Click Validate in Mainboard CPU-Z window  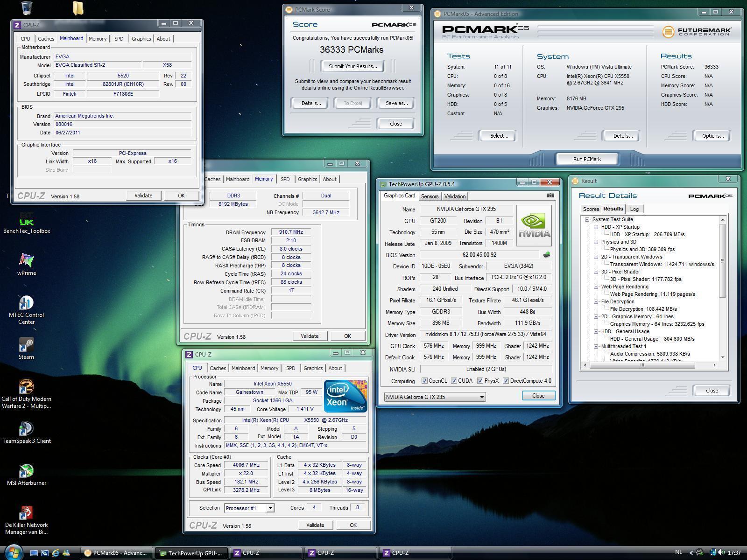(143, 196)
